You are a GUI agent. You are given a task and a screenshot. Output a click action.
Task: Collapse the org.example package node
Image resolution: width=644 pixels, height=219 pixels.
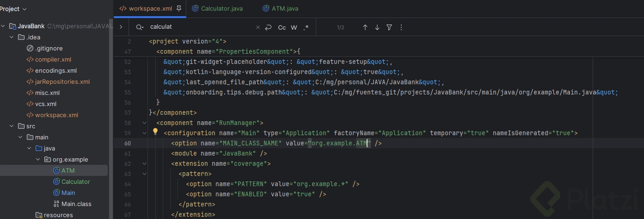pos(38,159)
